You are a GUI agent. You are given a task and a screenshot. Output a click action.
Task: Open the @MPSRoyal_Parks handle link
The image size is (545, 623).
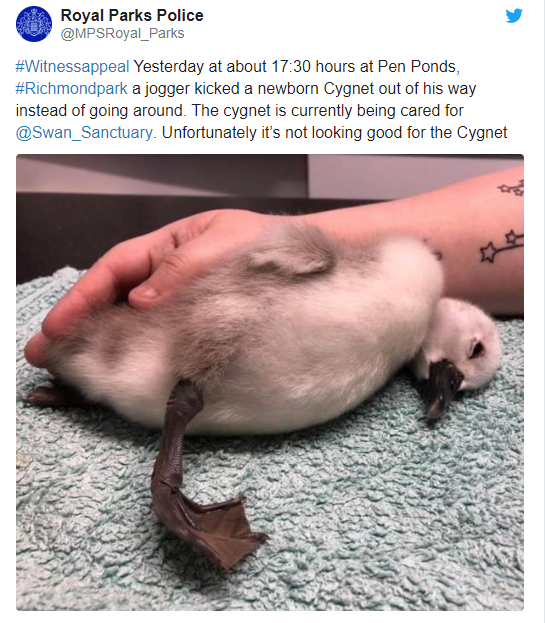pos(122,34)
